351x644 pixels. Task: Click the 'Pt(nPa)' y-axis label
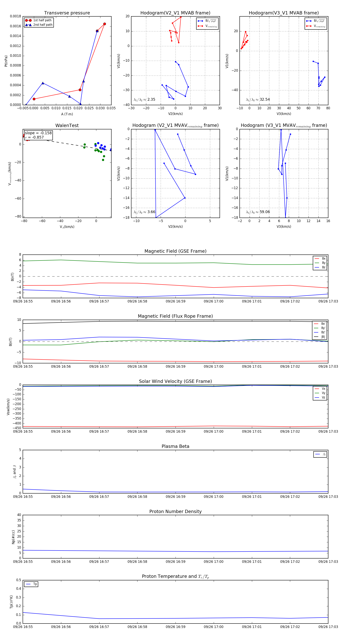pos(6,61)
